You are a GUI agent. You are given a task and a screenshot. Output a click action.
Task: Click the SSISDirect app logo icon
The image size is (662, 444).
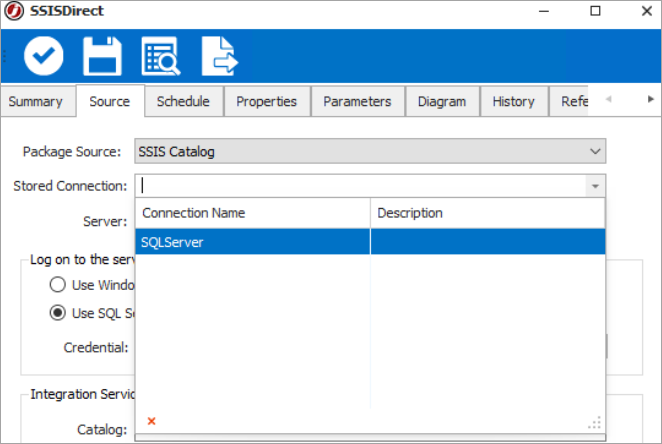[14, 11]
